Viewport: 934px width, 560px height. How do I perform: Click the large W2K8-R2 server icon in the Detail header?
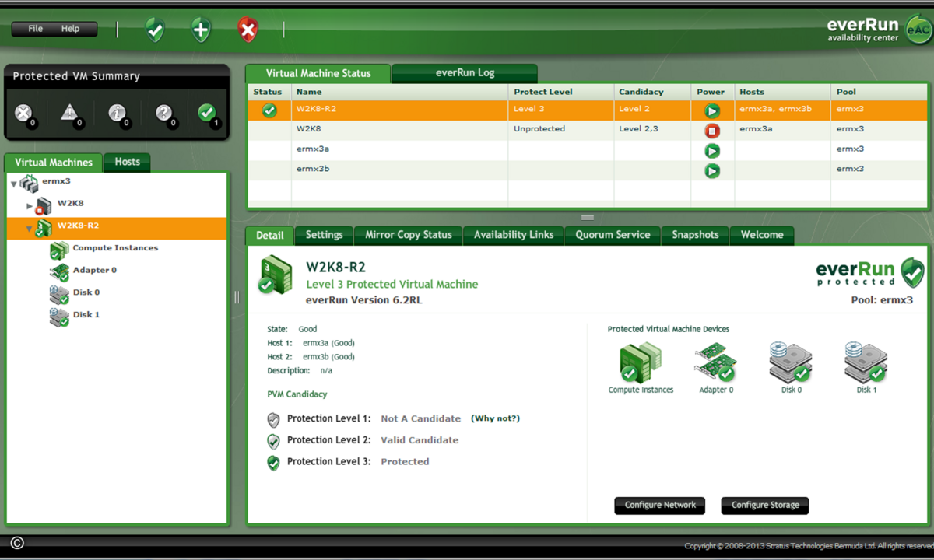276,275
